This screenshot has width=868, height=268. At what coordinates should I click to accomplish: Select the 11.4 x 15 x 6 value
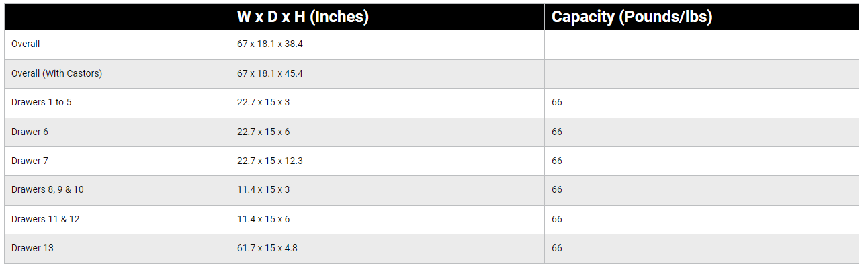[263, 219]
